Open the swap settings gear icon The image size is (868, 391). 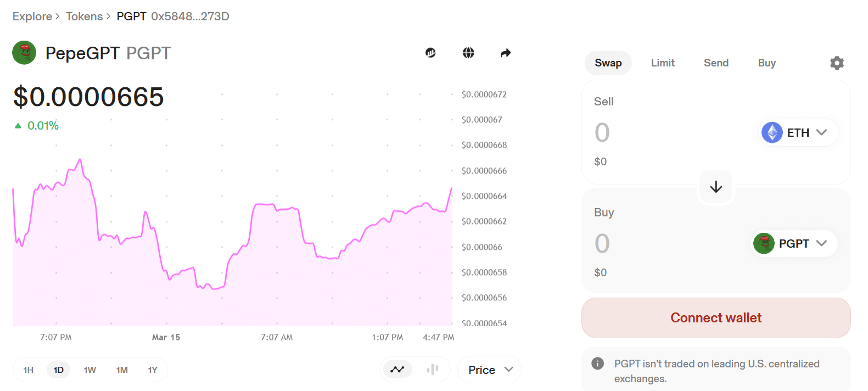pyautogui.click(x=837, y=63)
